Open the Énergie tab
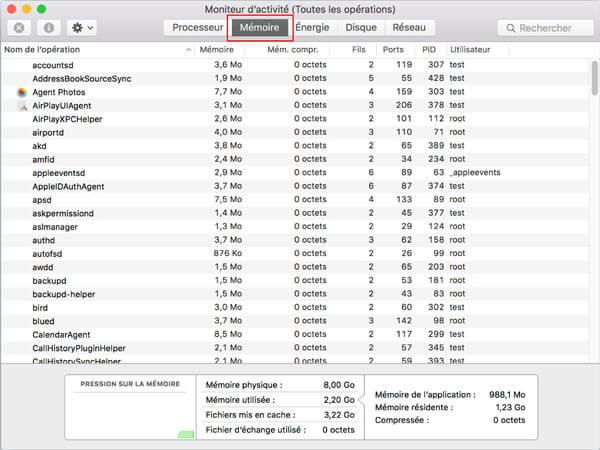 click(312, 28)
